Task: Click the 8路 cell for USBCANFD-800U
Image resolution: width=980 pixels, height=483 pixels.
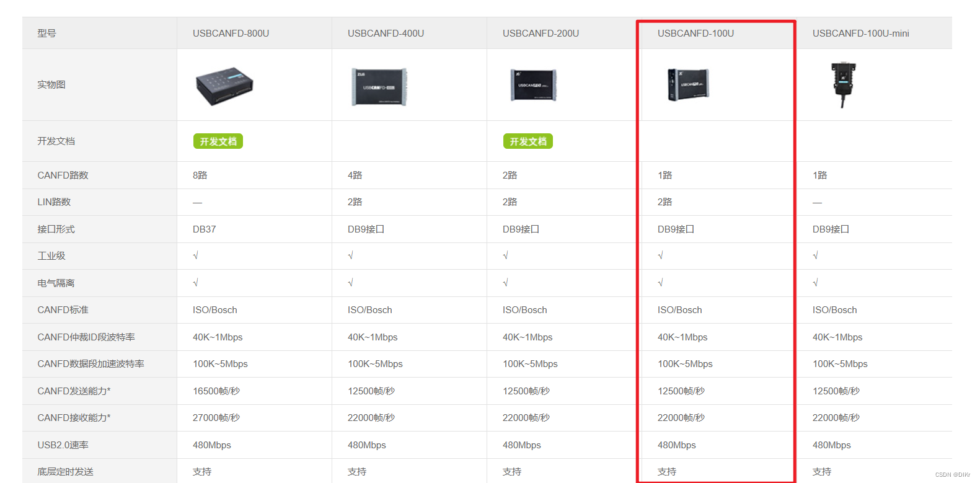Action: pos(200,175)
